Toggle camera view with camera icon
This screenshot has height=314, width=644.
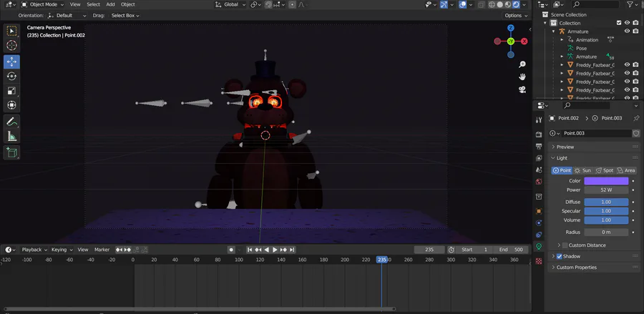522,89
